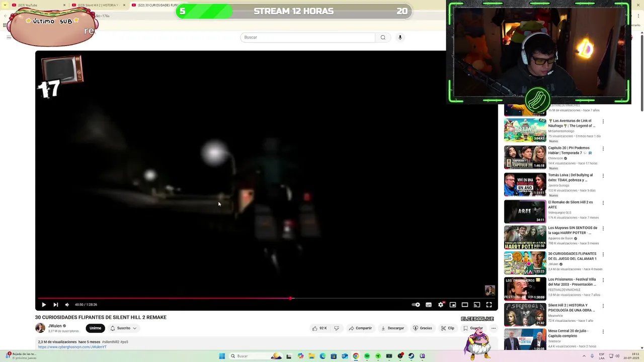Open video player settings gear
This screenshot has width=644, height=362.
point(441,305)
